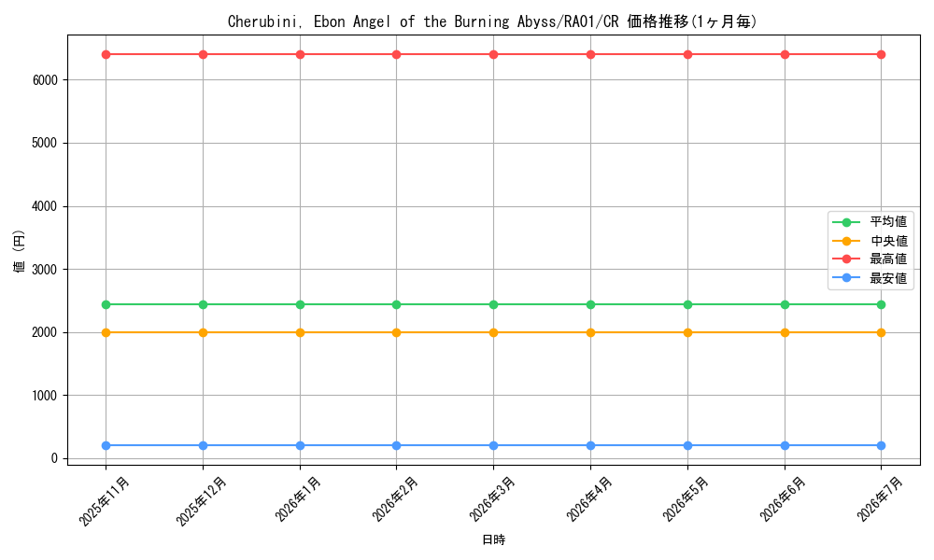
Task: Click the 2025年12月 x-axis label
Action: [x=202, y=502]
